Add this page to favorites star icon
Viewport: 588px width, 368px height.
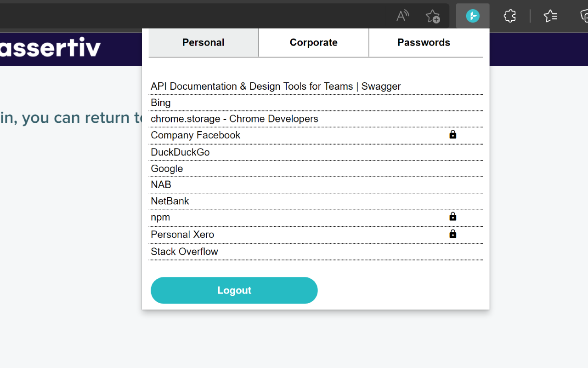432,17
